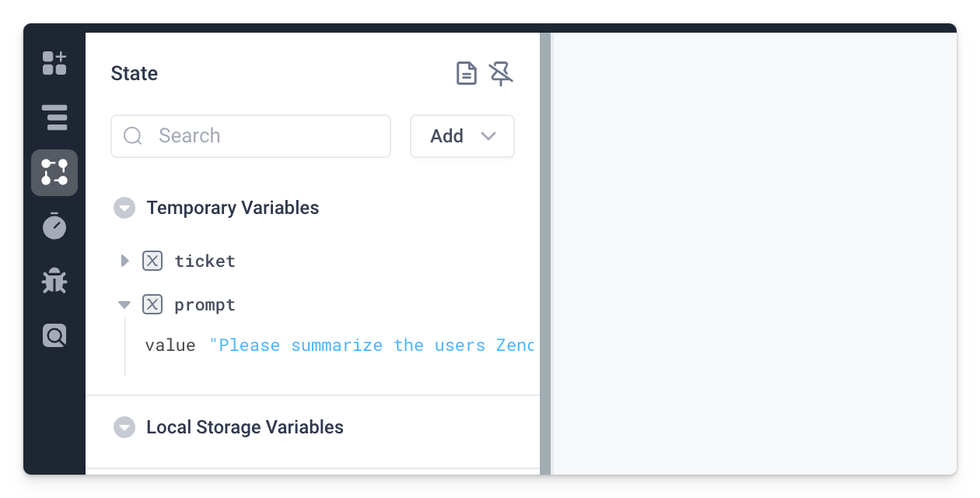Collapse the prompt variable

(124, 304)
